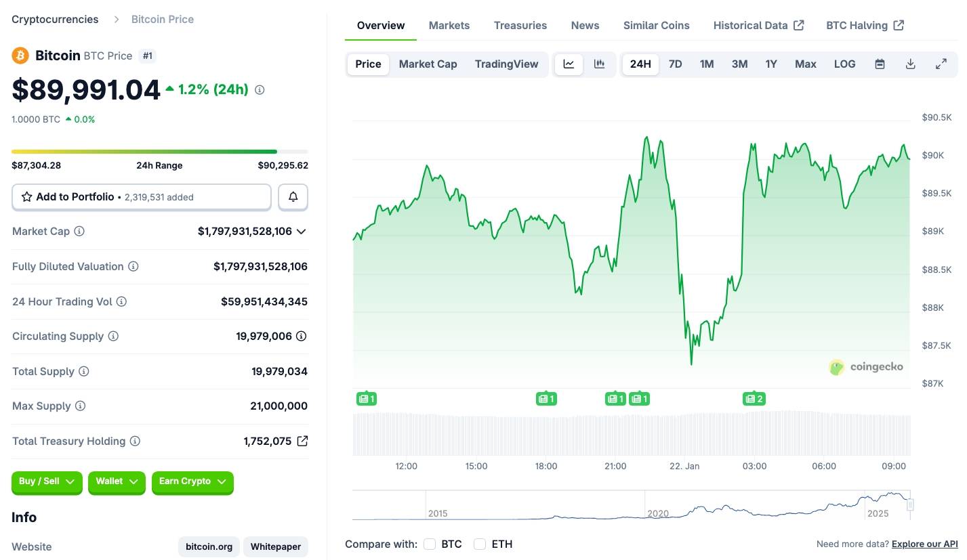
Task: Open the calendar date range picker
Action: pyautogui.click(x=880, y=64)
